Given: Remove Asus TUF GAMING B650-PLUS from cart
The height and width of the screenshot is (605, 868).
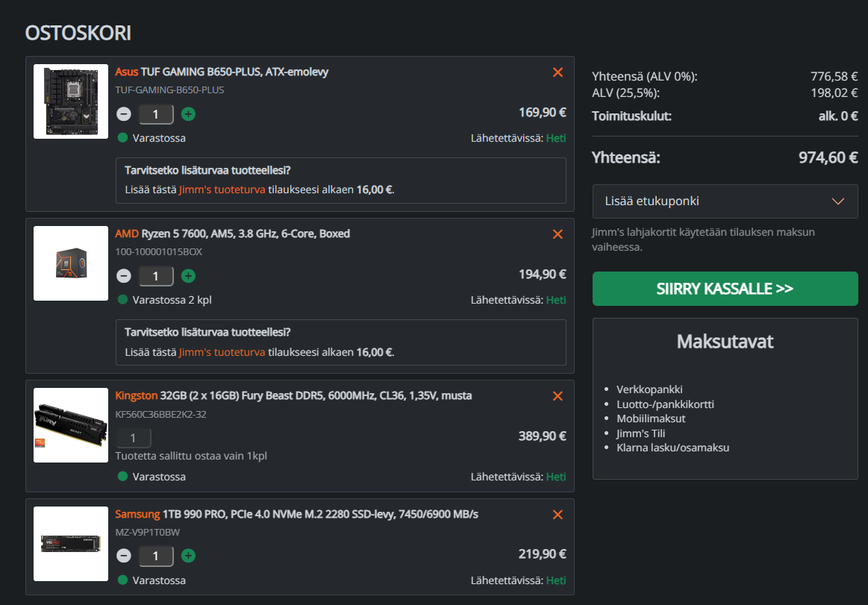Looking at the screenshot, I should 558,72.
